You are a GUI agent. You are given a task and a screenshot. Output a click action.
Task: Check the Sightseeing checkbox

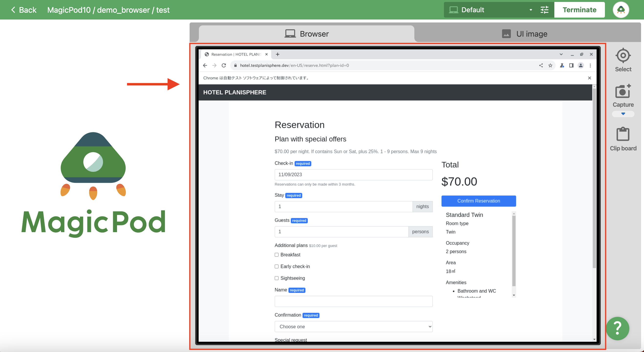[277, 278]
